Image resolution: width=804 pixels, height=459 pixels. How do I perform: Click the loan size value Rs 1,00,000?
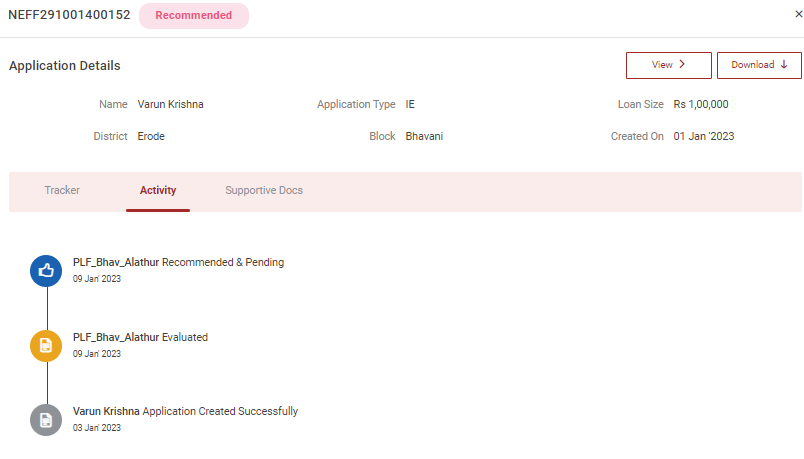(700, 104)
